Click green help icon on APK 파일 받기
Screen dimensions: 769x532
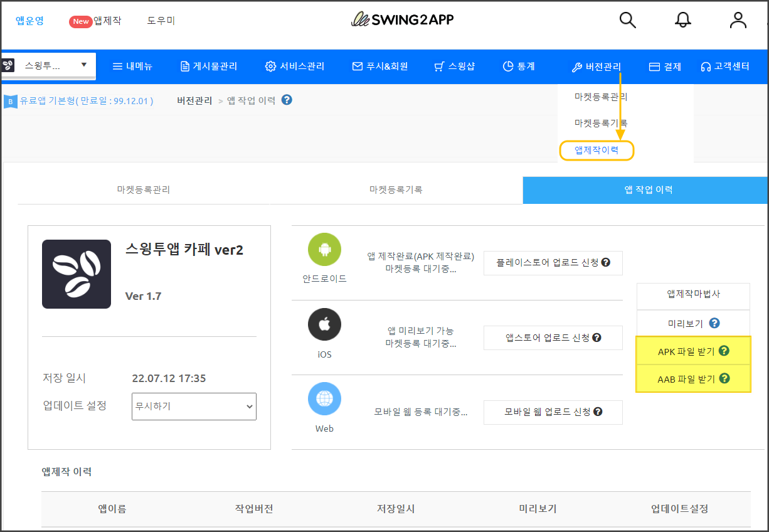tap(724, 351)
